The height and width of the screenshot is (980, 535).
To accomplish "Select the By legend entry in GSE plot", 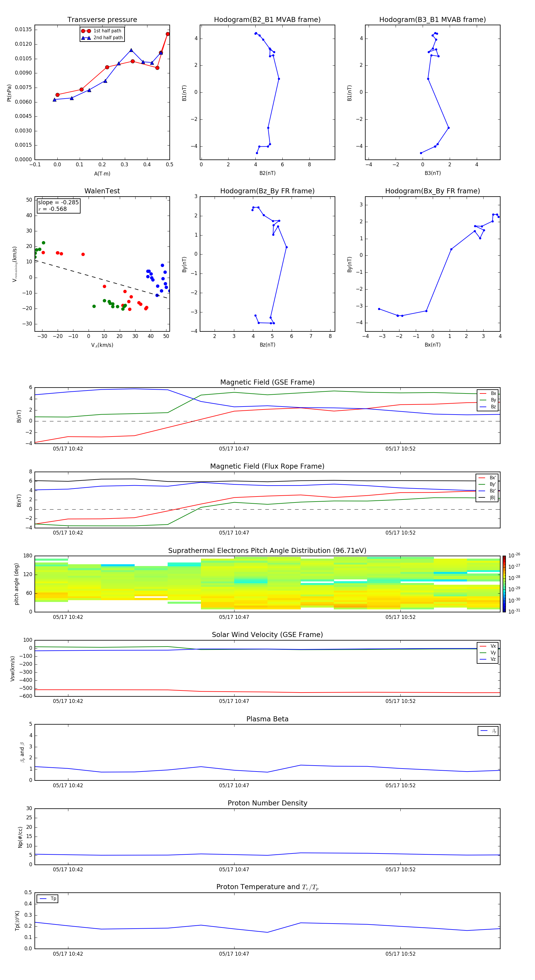I will (x=488, y=400).
